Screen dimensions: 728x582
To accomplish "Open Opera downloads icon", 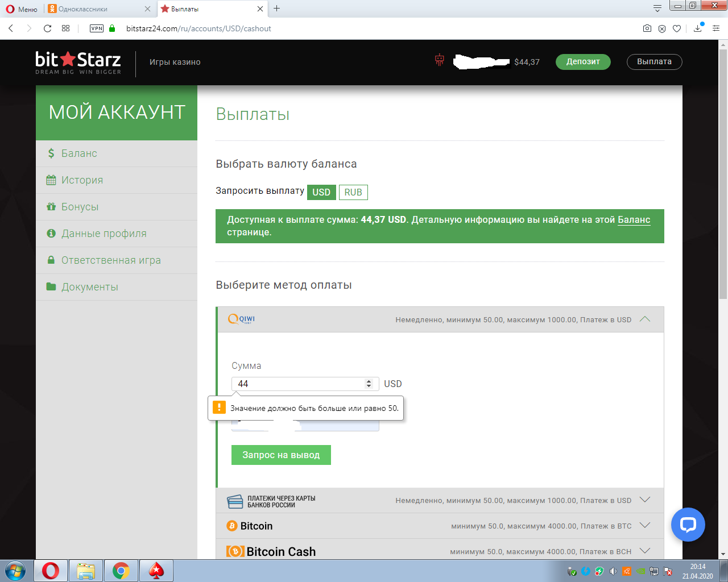I will pyautogui.click(x=698, y=28).
